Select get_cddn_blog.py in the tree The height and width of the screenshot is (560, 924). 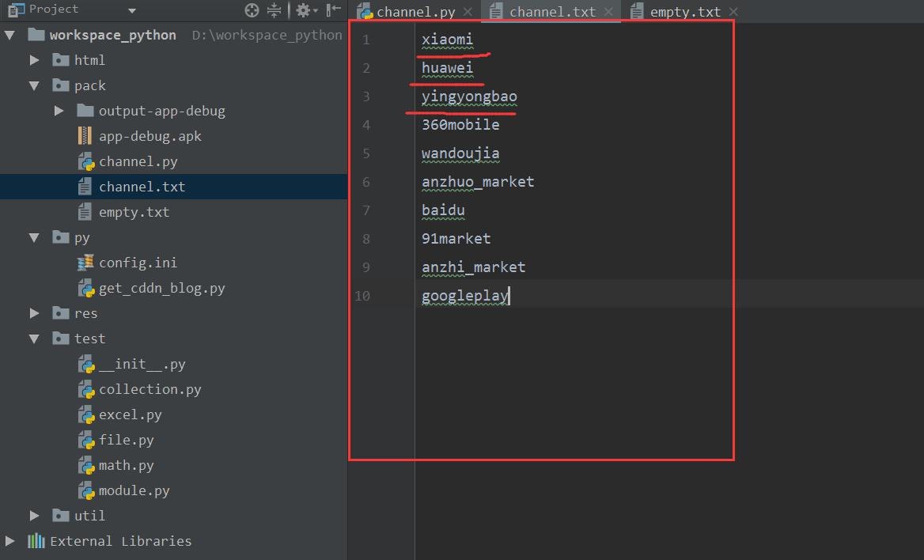[162, 288]
